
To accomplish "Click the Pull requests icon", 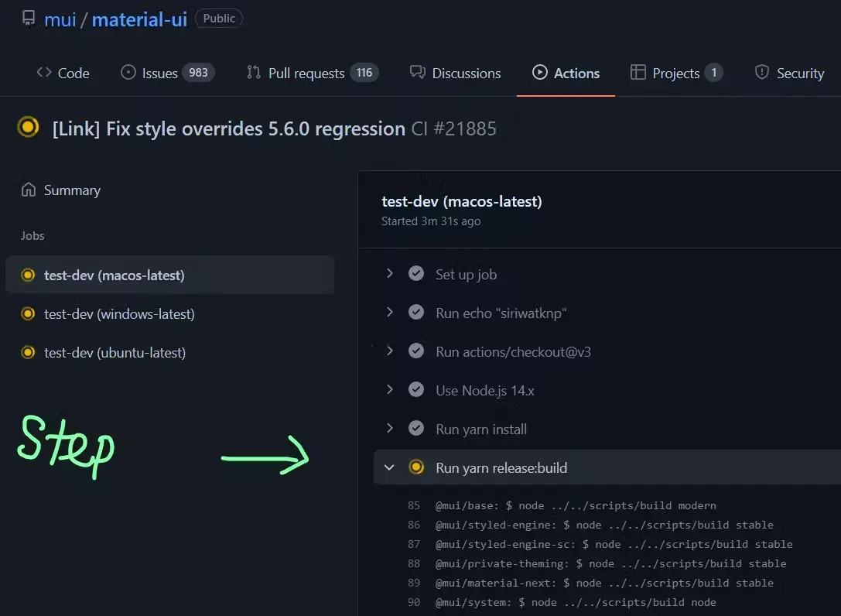I will point(254,73).
